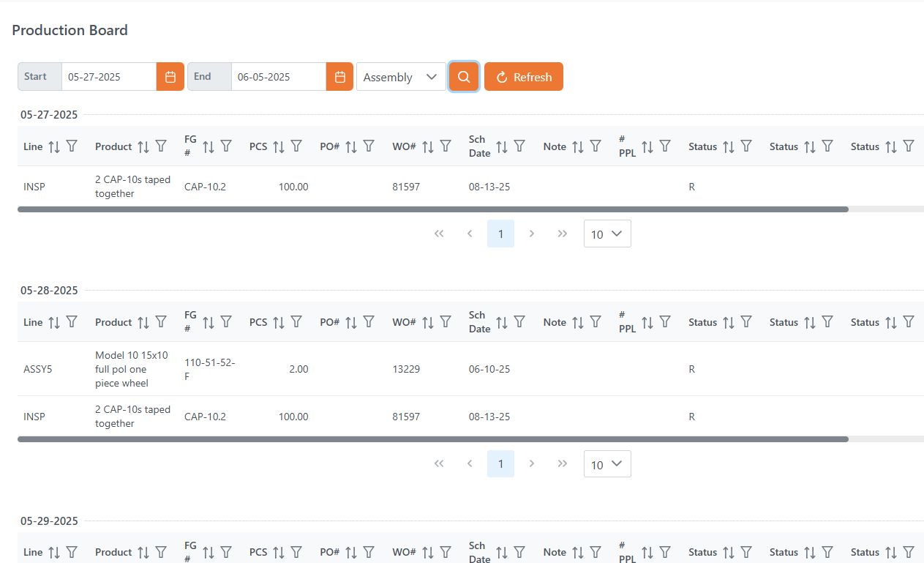This screenshot has width=924, height=563.
Task: Click the orange magnifier search button
Action: 464,77
